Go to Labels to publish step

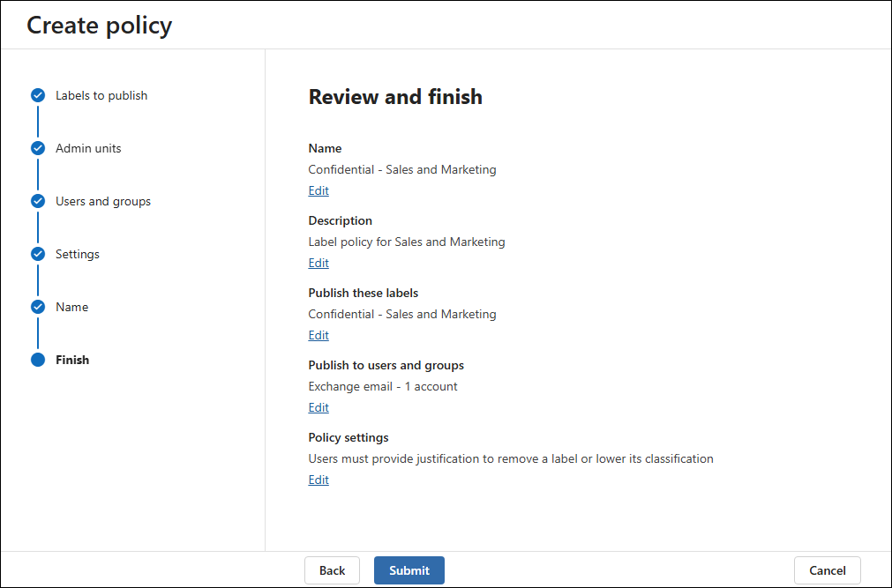click(101, 95)
